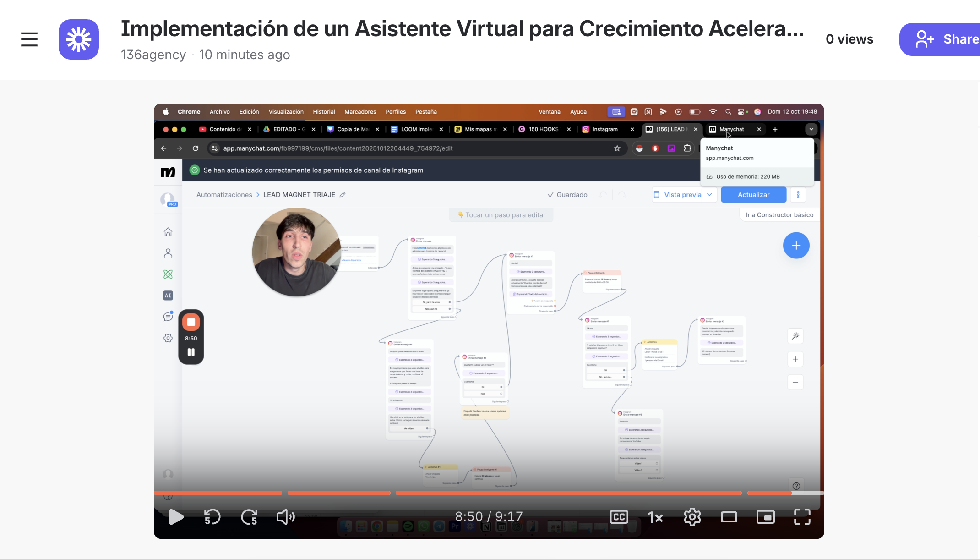Play the Loom video
The width and height of the screenshot is (980, 559).
point(176,517)
